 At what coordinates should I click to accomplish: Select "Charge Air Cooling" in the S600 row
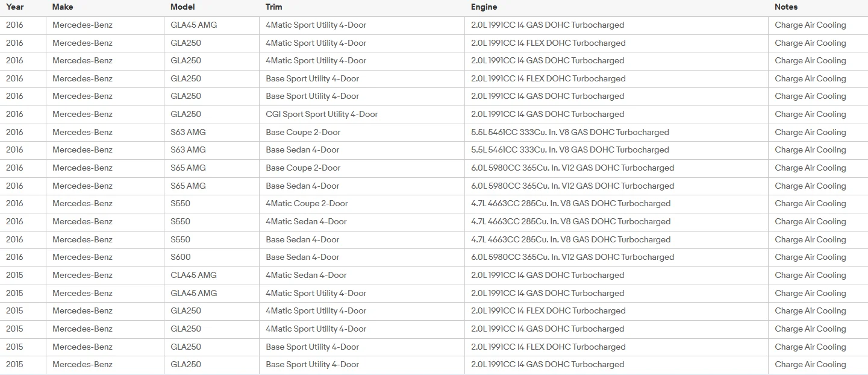[x=810, y=257]
